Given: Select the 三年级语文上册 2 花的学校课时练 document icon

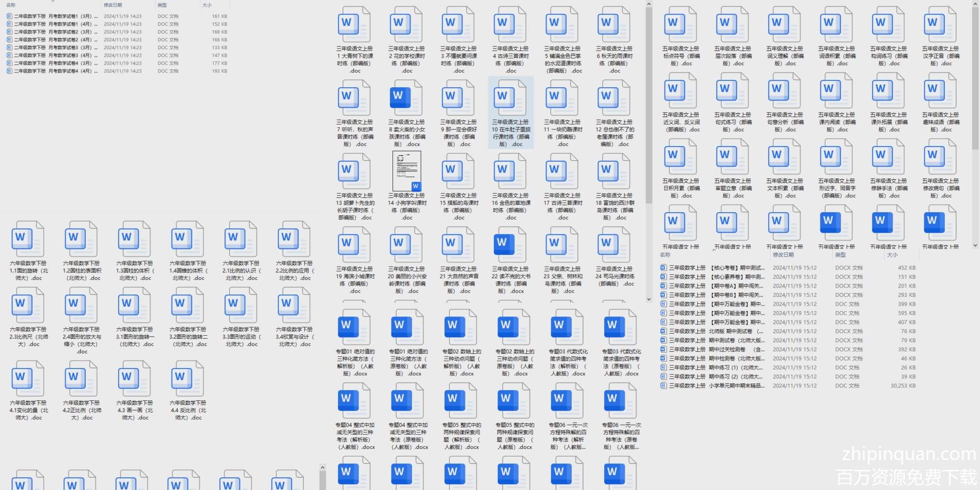Looking at the screenshot, I should pyautogui.click(x=406, y=24).
